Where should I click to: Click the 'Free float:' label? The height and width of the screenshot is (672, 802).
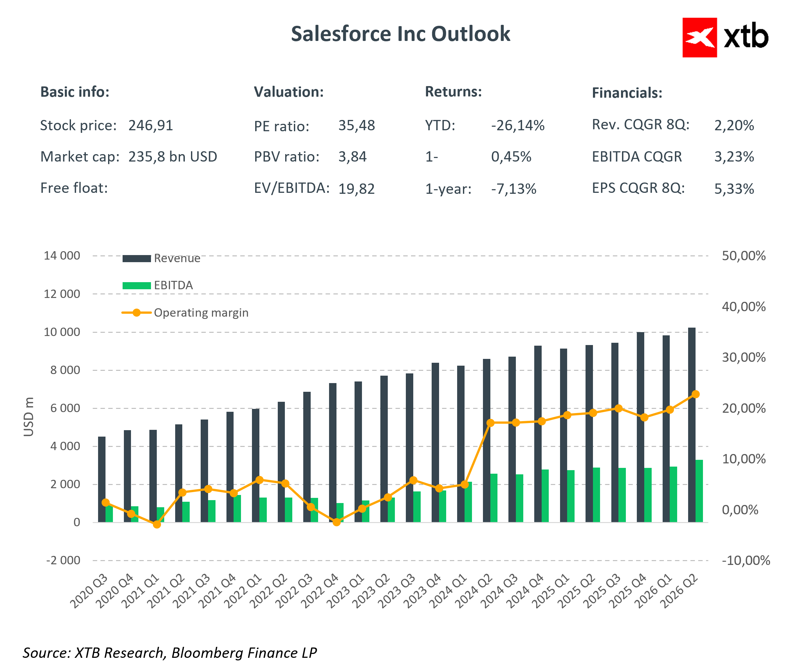click(74, 188)
